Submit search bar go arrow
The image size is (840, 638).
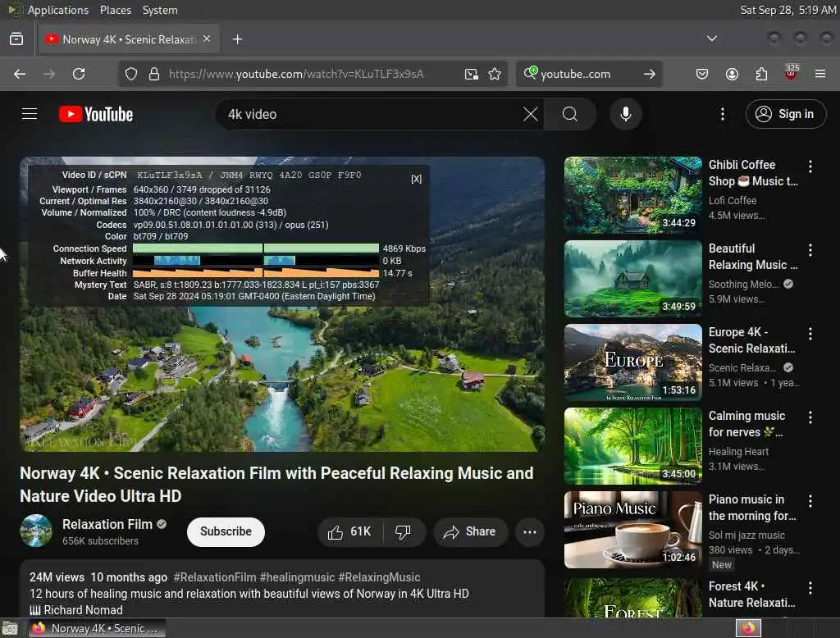click(650, 74)
